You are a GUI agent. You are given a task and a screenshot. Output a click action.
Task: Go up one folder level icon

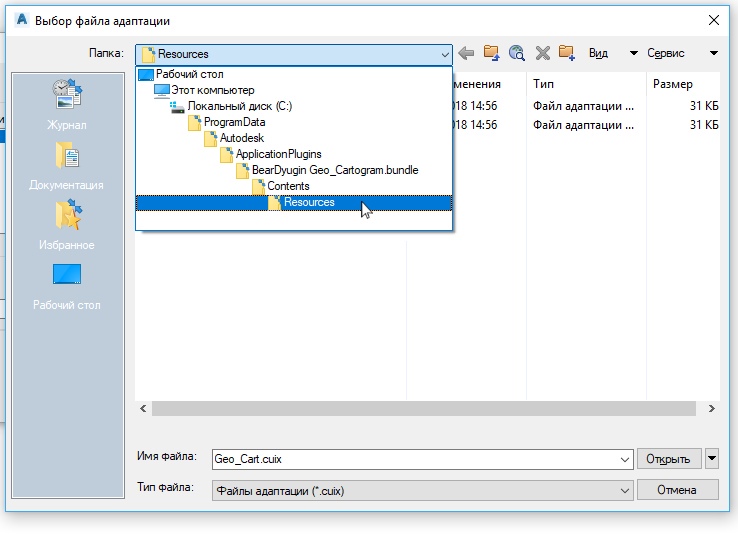[491, 53]
